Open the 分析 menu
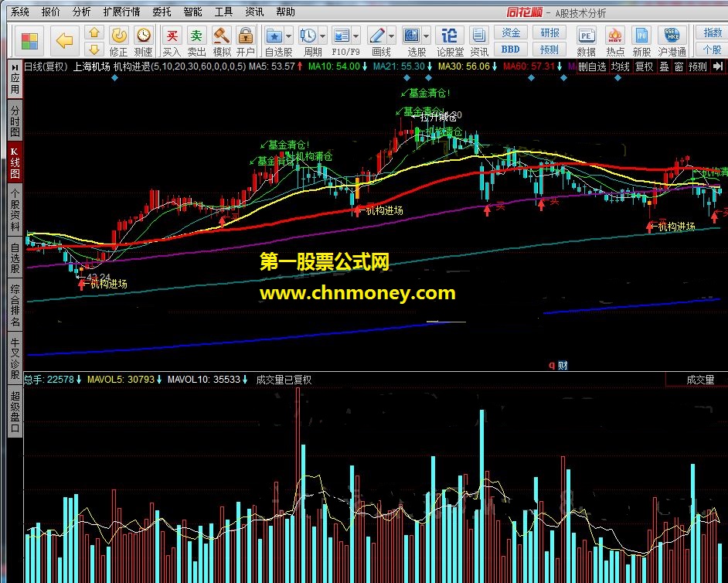Screen dimensions: 728x583 (x=81, y=12)
